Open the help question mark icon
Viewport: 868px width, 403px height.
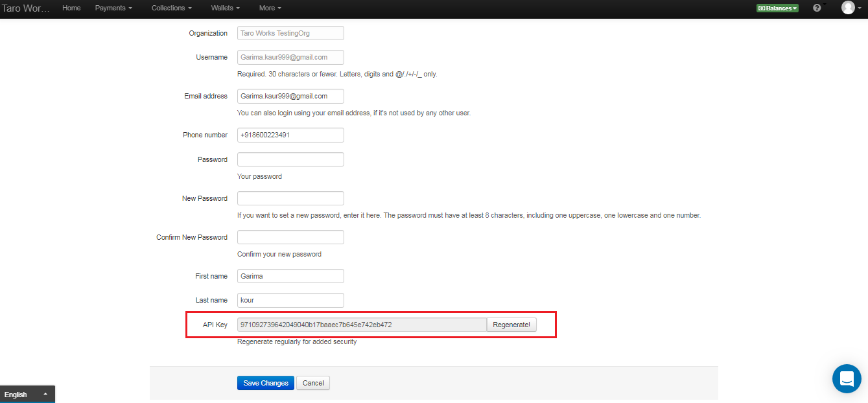(816, 8)
